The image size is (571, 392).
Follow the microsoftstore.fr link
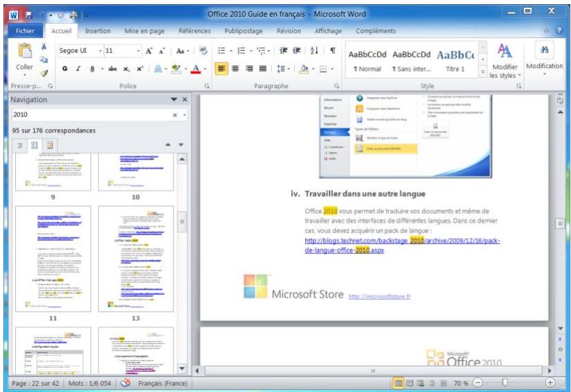380,296
